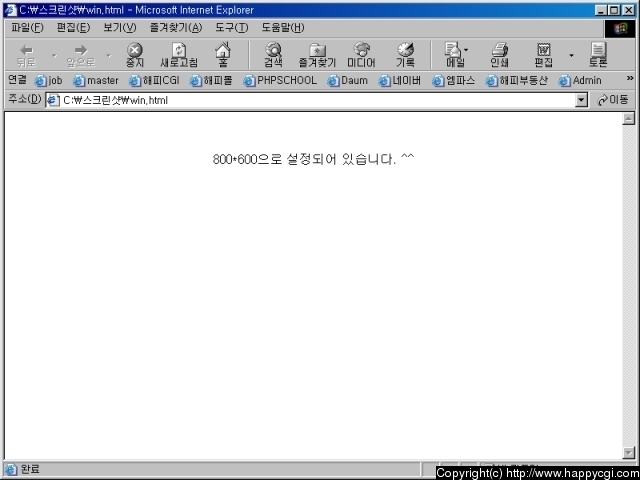
Task: Open the Admin link bookmark
Action: point(580,81)
